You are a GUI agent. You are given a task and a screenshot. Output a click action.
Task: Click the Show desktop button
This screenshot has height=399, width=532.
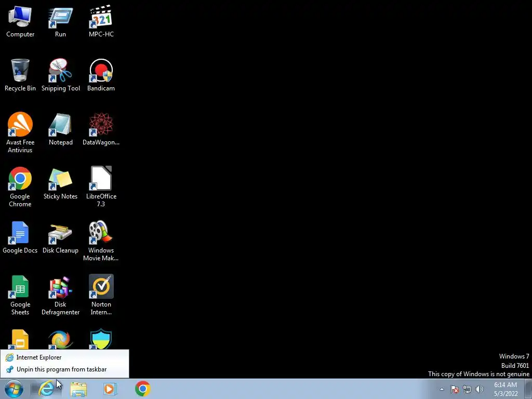[x=528, y=389]
